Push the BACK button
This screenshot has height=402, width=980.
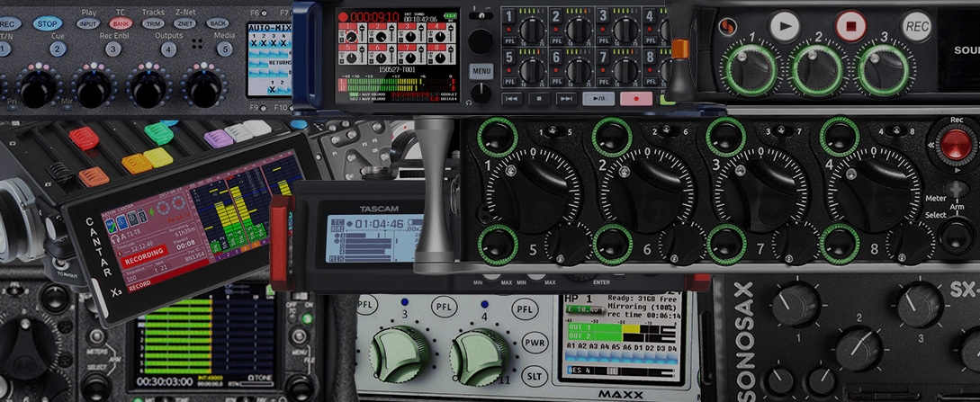click(218, 23)
